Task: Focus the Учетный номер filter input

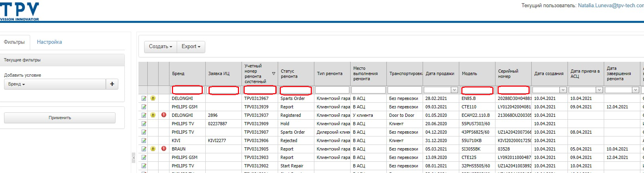Action: coord(260,90)
